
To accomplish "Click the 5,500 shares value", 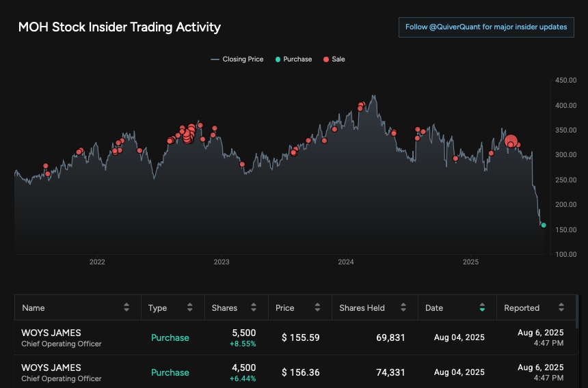I will point(244,333).
